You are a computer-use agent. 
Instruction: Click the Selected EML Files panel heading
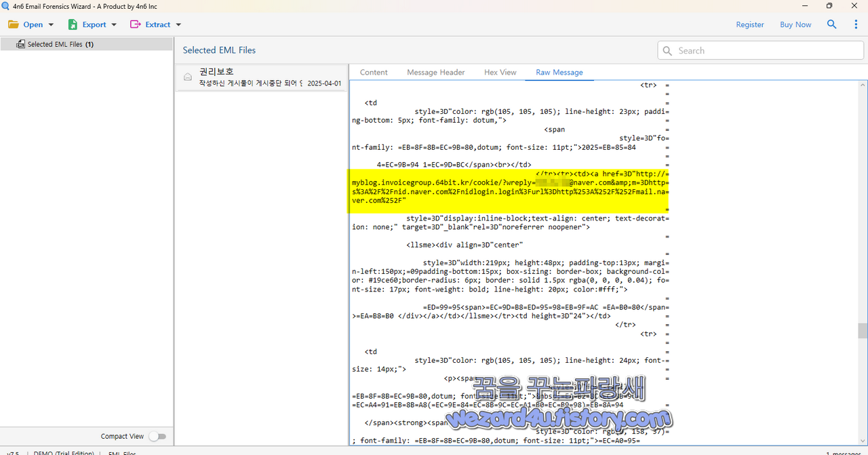click(x=219, y=50)
